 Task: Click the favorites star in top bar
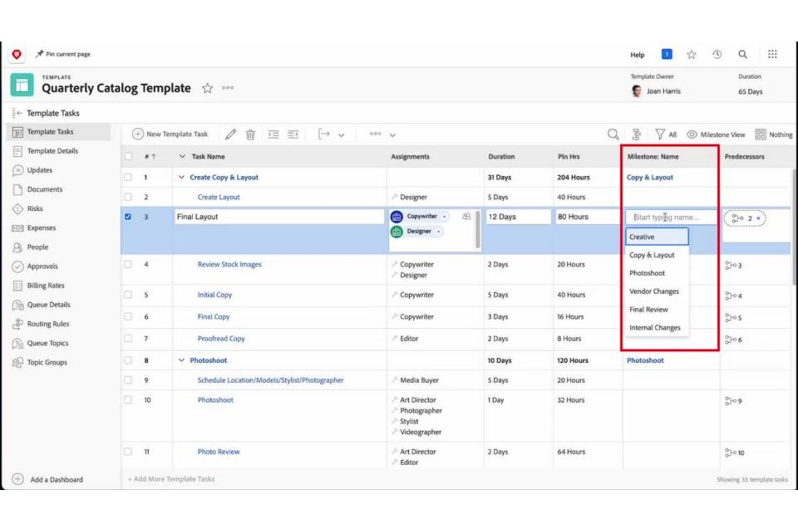pyautogui.click(x=691, y=54)
